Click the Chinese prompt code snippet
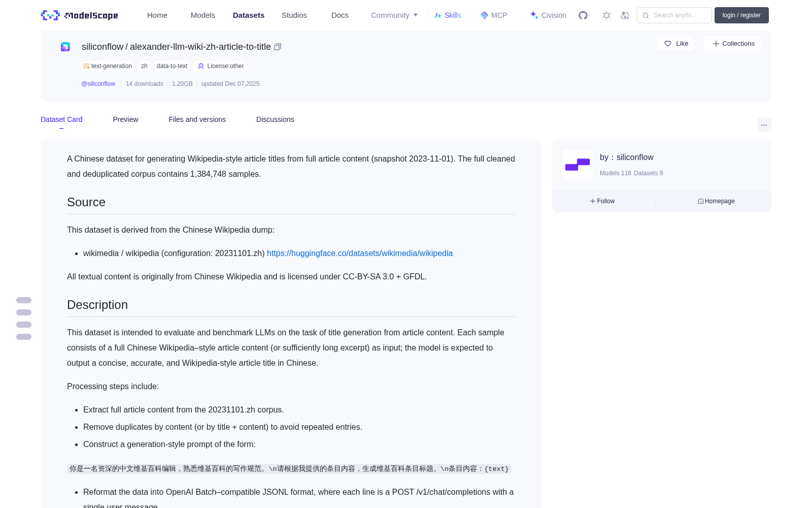812x508 pixels. tap(289, 469)
